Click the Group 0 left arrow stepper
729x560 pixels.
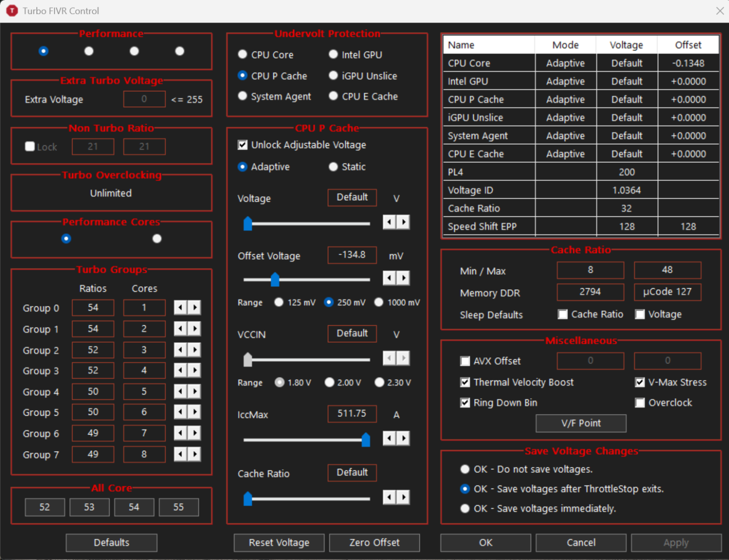(180, 307)
